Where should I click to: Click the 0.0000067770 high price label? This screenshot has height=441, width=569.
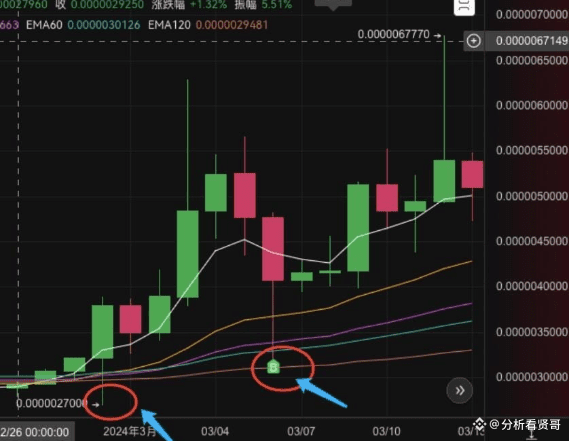click(x=393, y=34)
